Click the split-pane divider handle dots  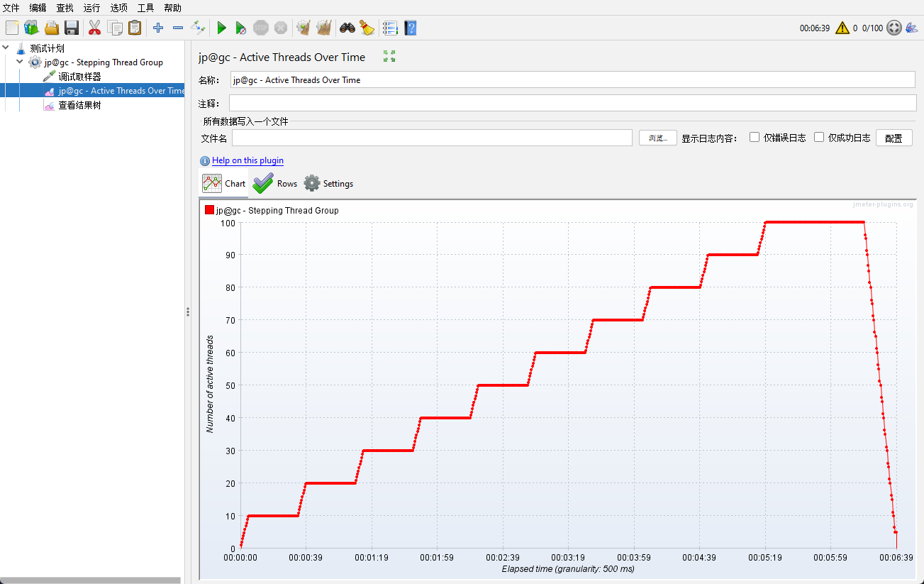[x=188, y=312]
